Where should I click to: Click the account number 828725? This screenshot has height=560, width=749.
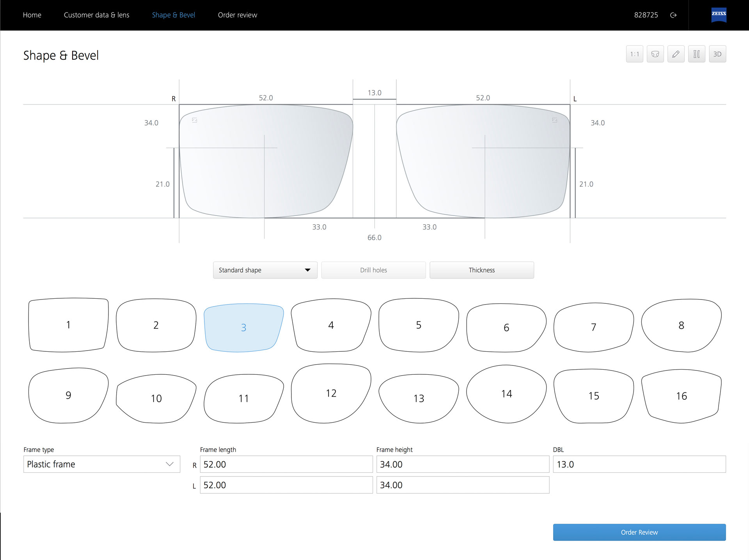(x=646, y=15)
